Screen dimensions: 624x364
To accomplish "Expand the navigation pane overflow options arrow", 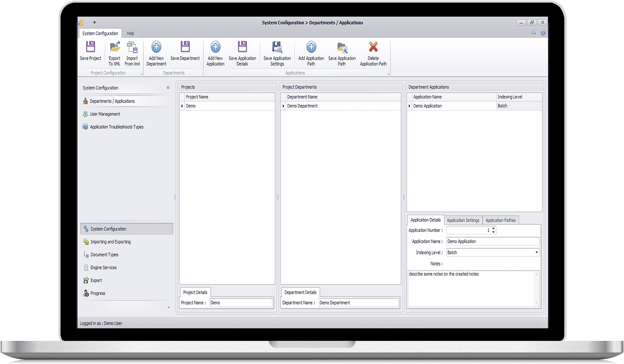I will (x=168, y=307).
